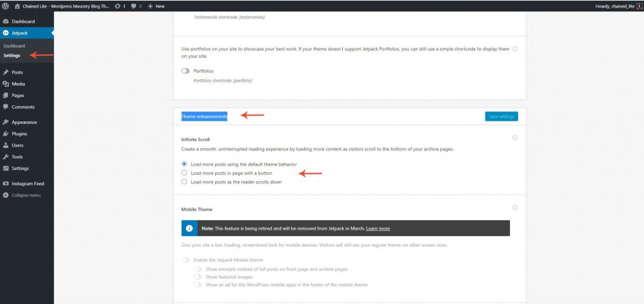
Task: Click the Mobile Theme info icon
Action: coord(514,208)
